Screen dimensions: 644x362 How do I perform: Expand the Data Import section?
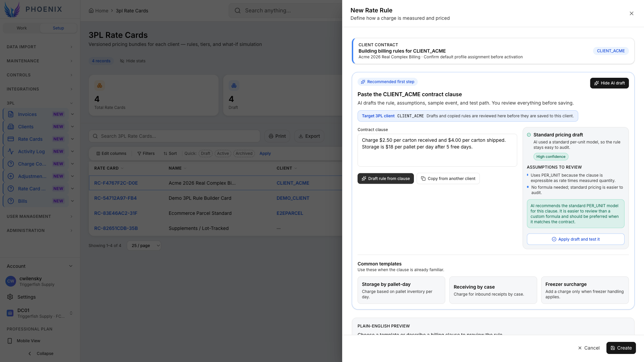[40, 47]
